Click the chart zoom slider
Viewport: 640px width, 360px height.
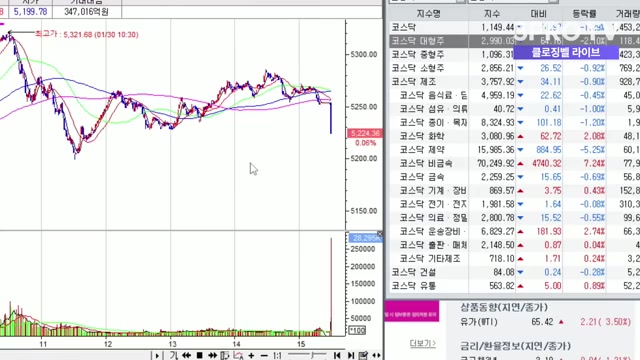307,355
